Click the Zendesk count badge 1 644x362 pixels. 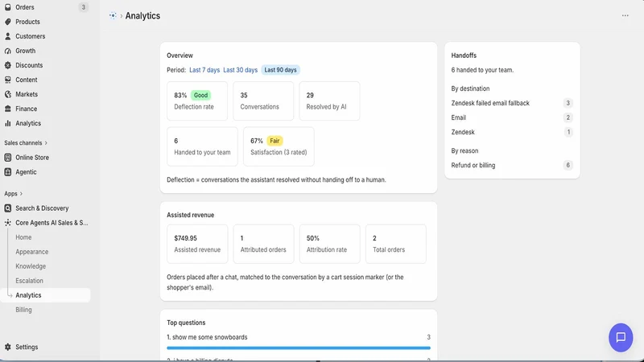[568, 132]
